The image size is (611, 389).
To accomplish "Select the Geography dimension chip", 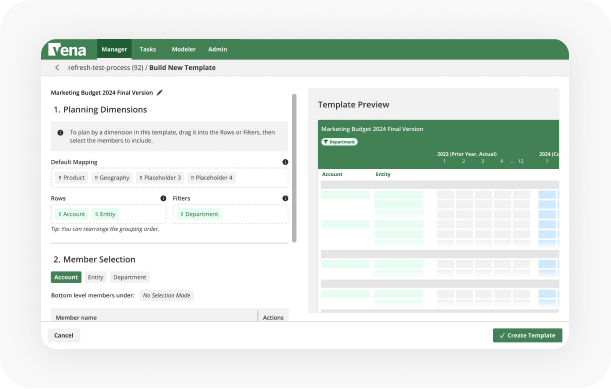I will click(x=112, y=178).
